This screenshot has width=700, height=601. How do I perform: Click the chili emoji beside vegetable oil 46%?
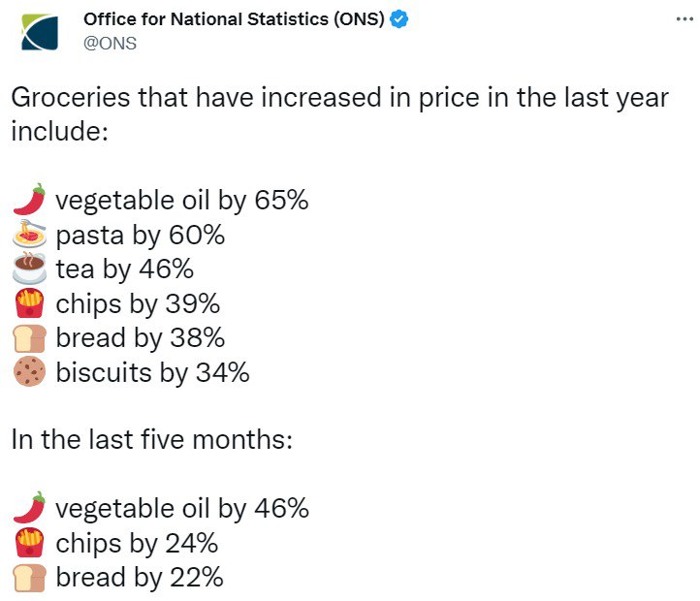tap(29, 508)
